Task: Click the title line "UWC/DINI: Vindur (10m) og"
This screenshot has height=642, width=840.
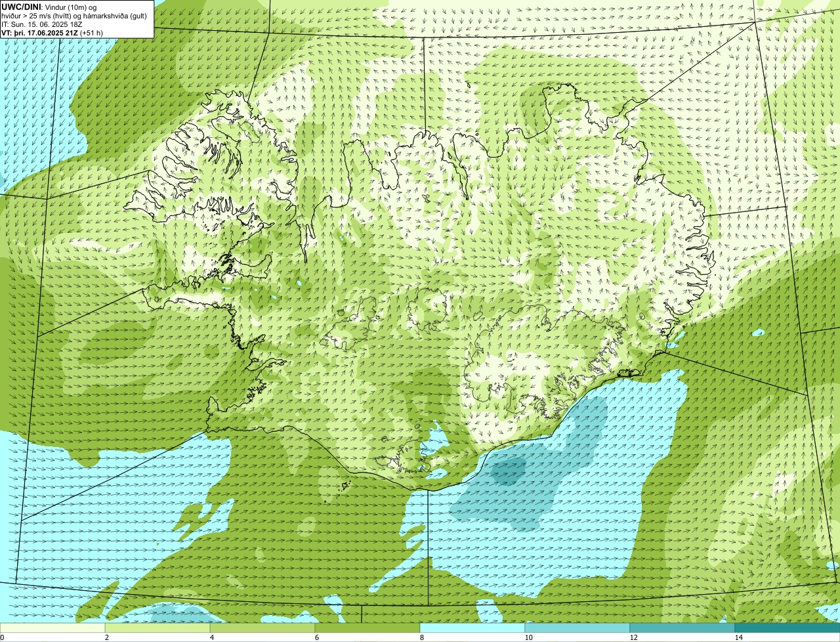Action: click(49, 7)
